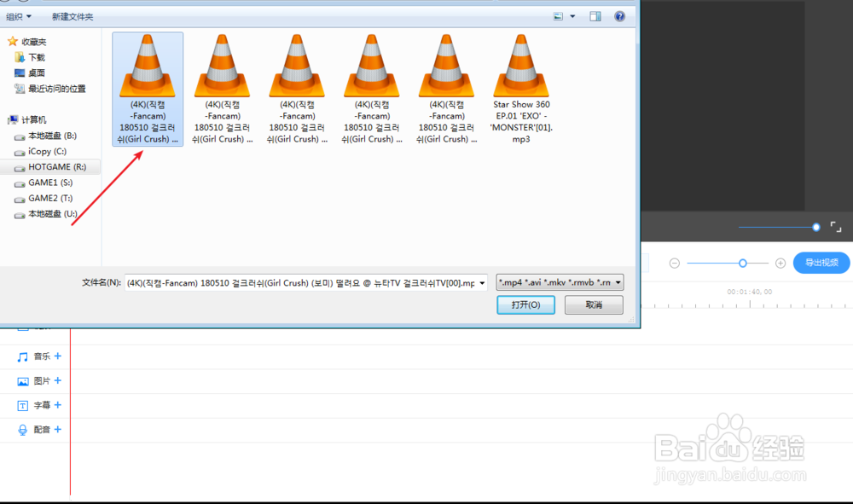This screenshot has height=504, width=853.
Task: Adjust the preview volume slider handle
Action: coord(816,227)
